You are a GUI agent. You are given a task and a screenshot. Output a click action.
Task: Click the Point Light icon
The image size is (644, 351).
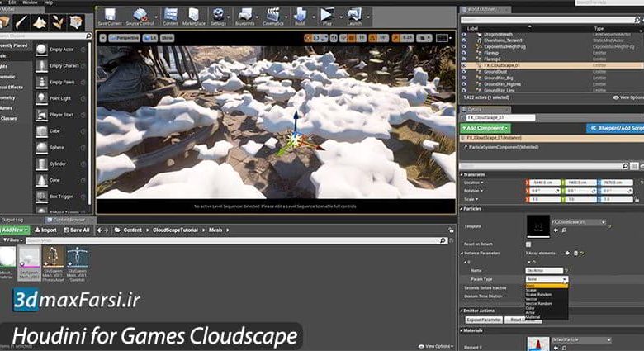click(41, 98)
